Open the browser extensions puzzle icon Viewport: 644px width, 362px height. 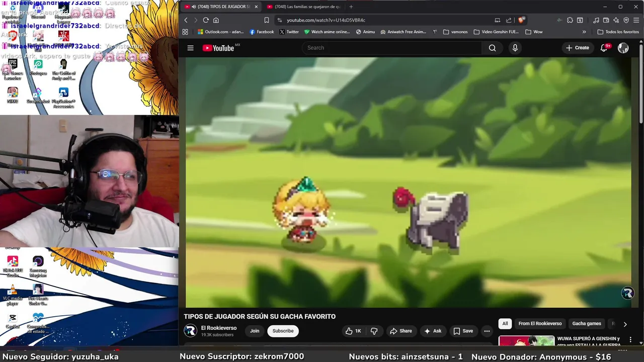[570, 20]
